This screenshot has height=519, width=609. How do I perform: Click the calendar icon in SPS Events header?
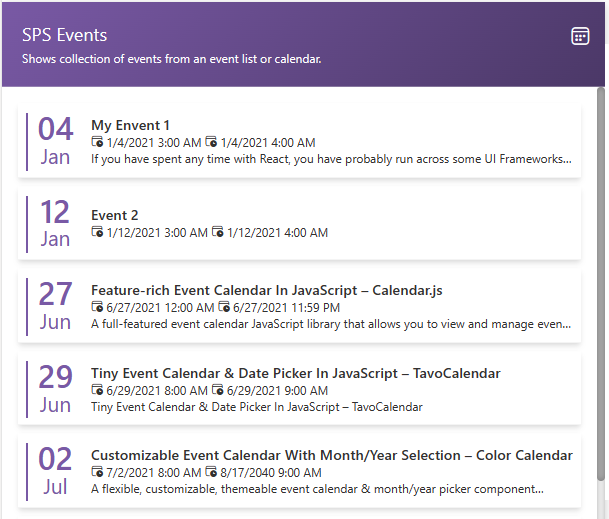(x=580, y=36)
